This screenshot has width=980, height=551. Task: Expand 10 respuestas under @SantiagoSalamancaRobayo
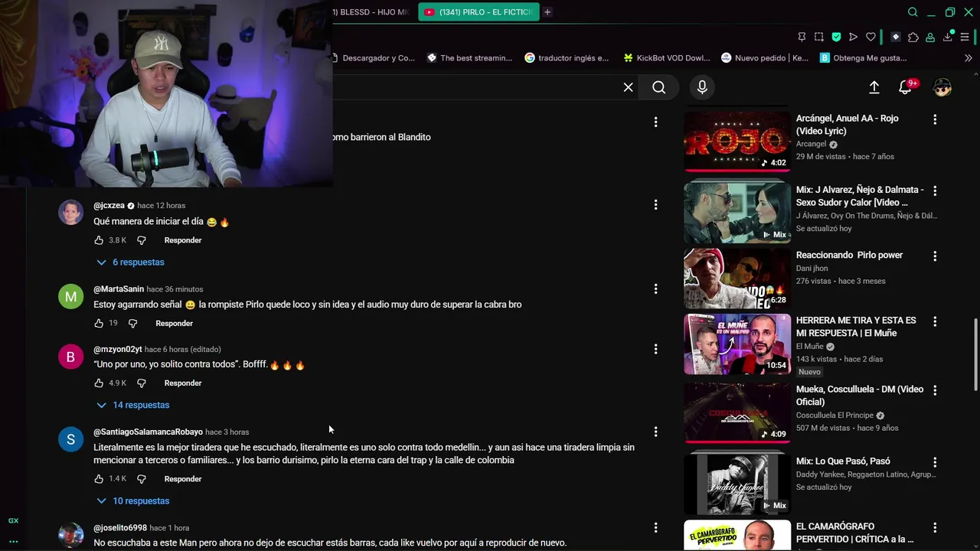tap(133, 500)
